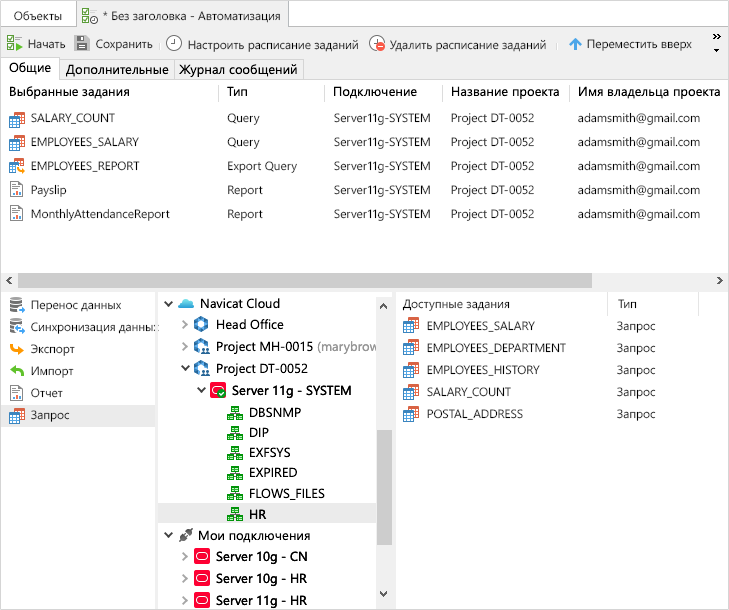Expand the Head Office project node
729x610 pixels.
[184, 325]
